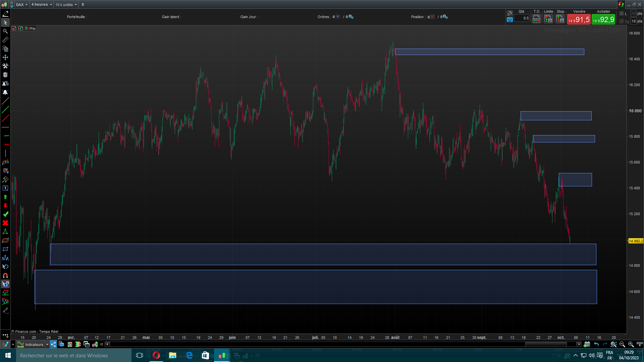Select the text annotation tool

(5, 188)
